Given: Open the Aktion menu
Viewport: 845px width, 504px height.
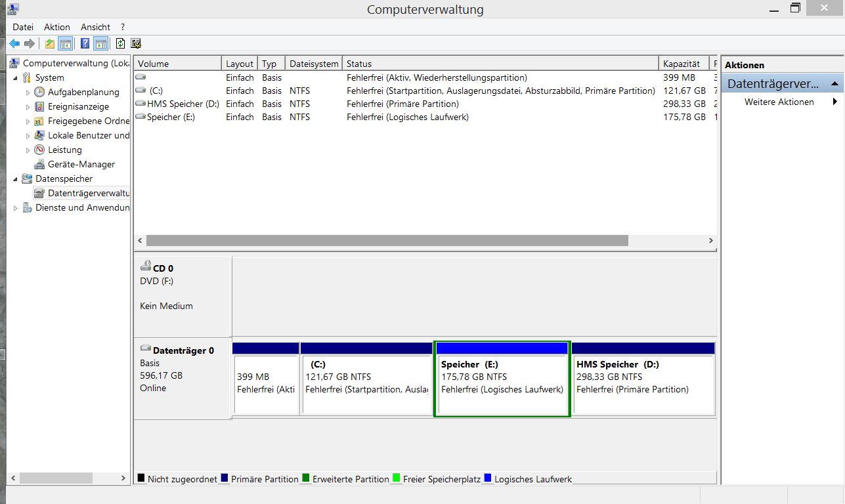Looking at the screenshot, I should 57,27.
